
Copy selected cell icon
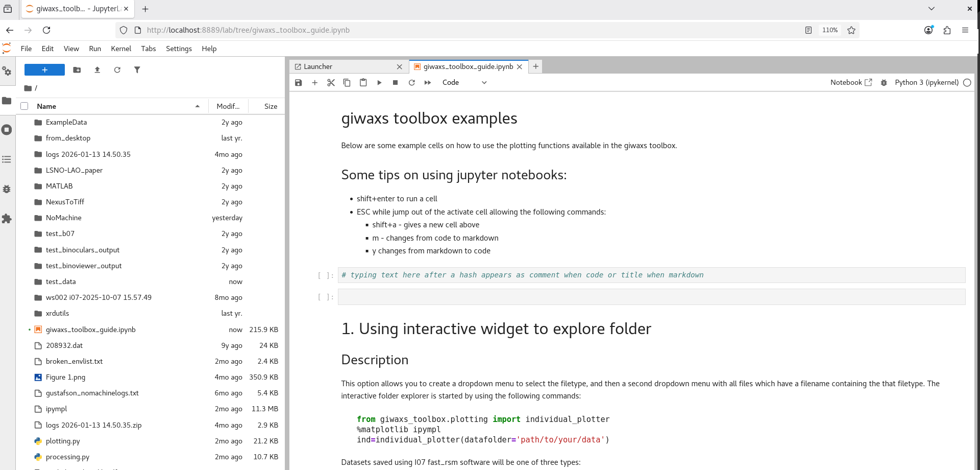click(347, 83)
